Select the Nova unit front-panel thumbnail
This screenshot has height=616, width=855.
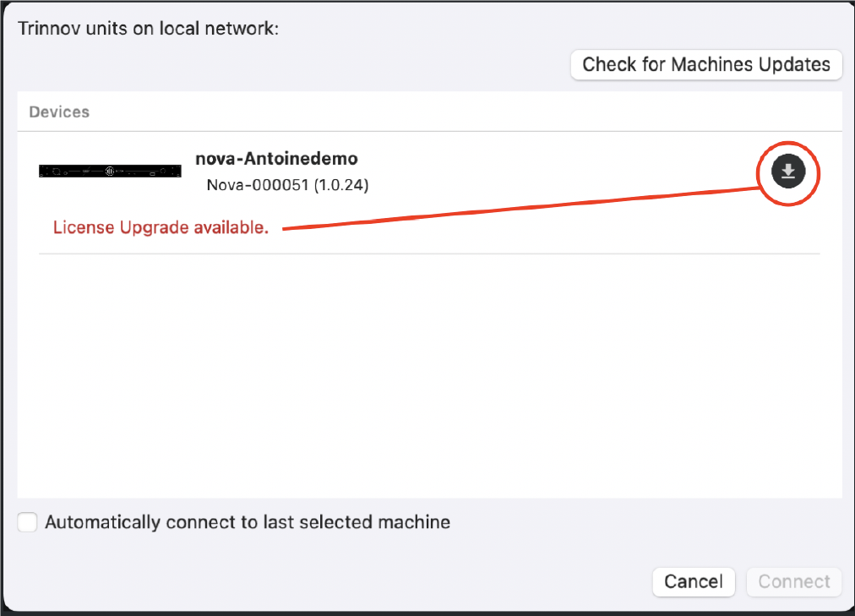pyautogui.click(x=110, y=171)
